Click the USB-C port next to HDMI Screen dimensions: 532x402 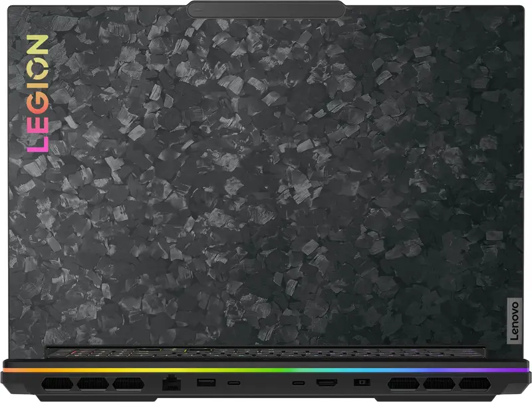point(298,383)
